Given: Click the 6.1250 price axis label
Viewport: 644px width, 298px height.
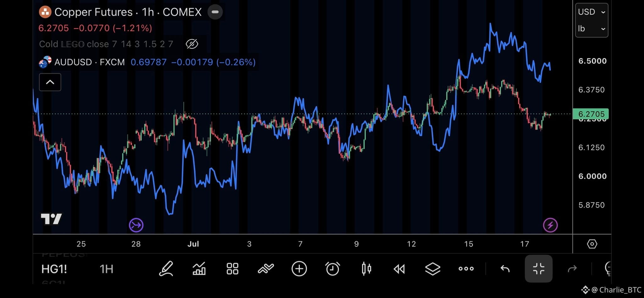Looking at the screenshot, I should click(591, 147).
